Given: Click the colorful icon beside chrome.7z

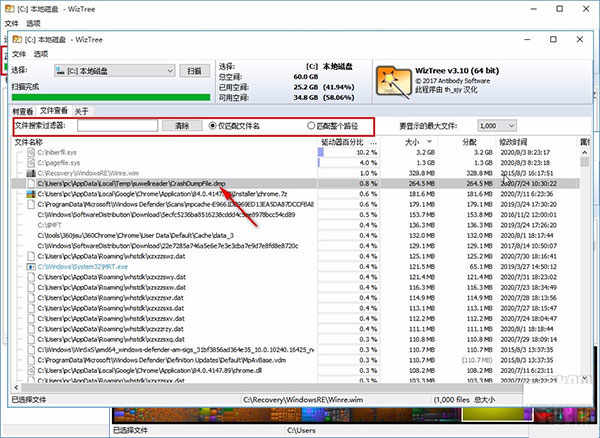Looking at the screenshot, I should click(31, 194).
